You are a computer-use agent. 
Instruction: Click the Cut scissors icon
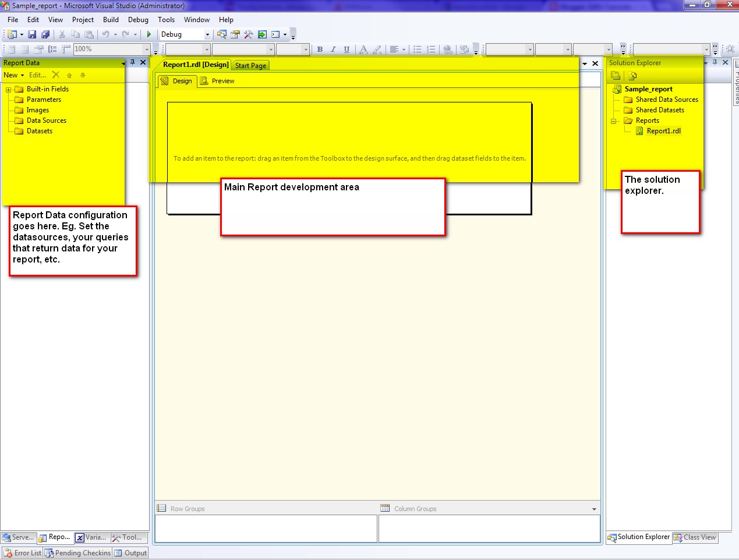point(62,35)
